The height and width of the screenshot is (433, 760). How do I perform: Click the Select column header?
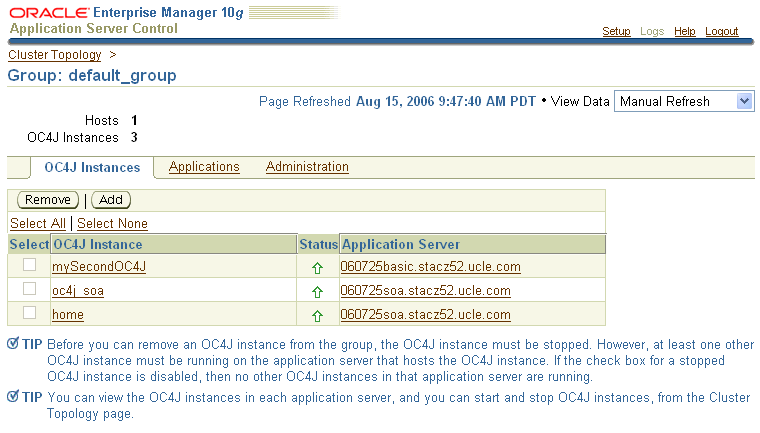coord(29,244)
